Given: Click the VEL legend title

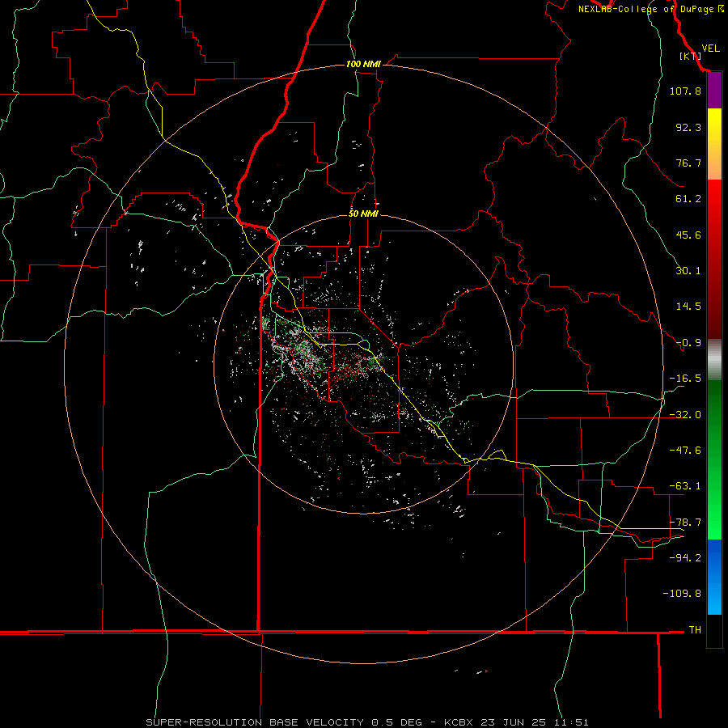Looking at the screenshot, I should click(x=710, y=48).
